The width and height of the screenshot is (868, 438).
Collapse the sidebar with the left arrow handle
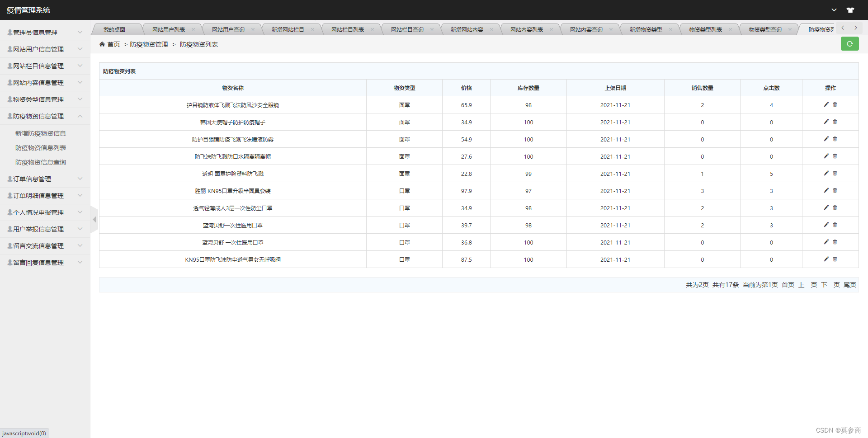point(94,220)
